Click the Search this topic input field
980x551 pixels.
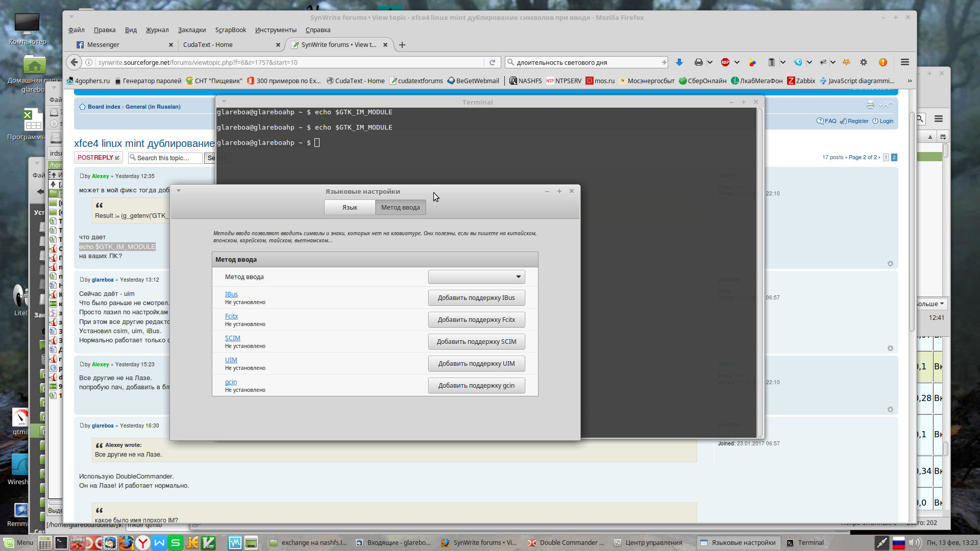[166, 158]
